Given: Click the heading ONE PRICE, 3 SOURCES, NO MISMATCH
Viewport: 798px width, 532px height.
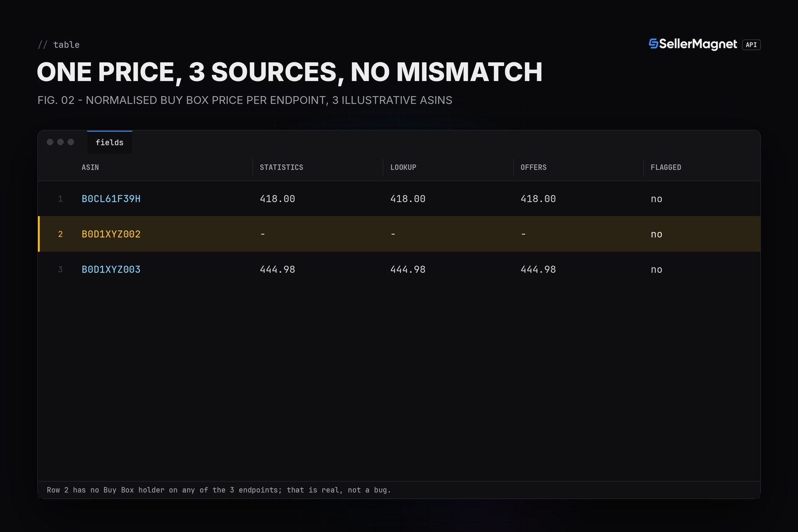Looking at the screenshot, I should point(289,72).
